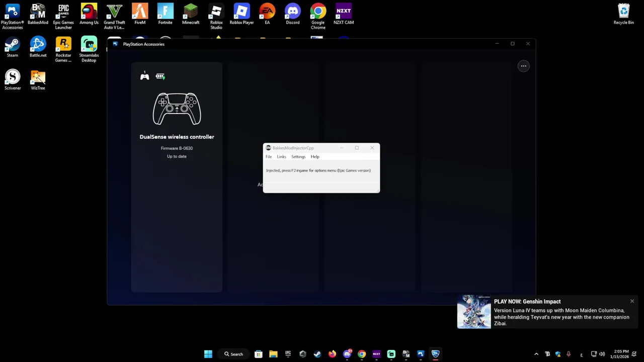Open BakkesMod injector Settings menu
644x362 pixels.
[298, 157]
